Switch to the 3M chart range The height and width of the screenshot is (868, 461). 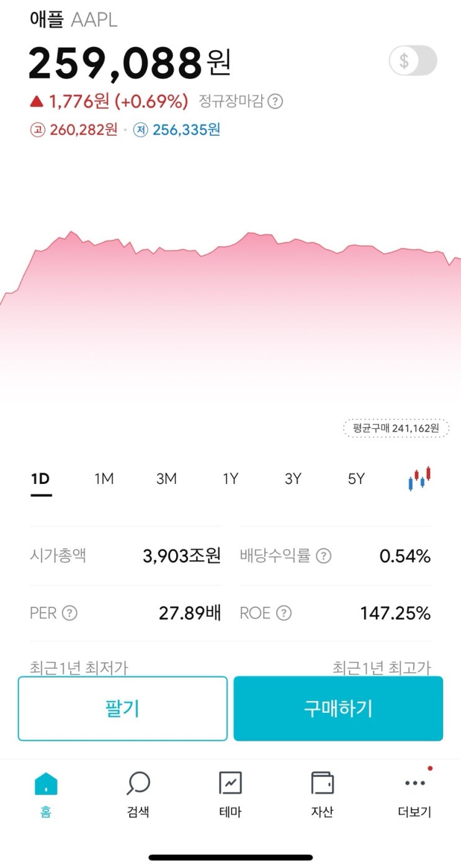(166, 479)
